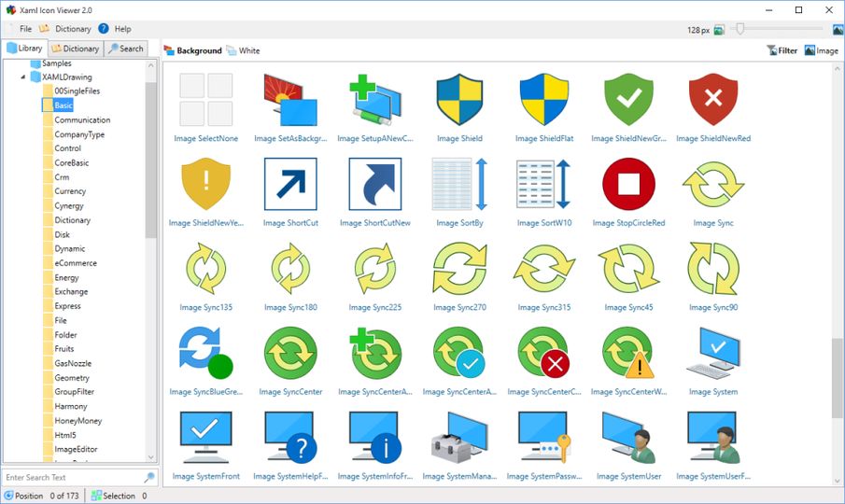Screen dimensions: 845x504
Task: Select the Image SortBy icon
Action: 459,184
